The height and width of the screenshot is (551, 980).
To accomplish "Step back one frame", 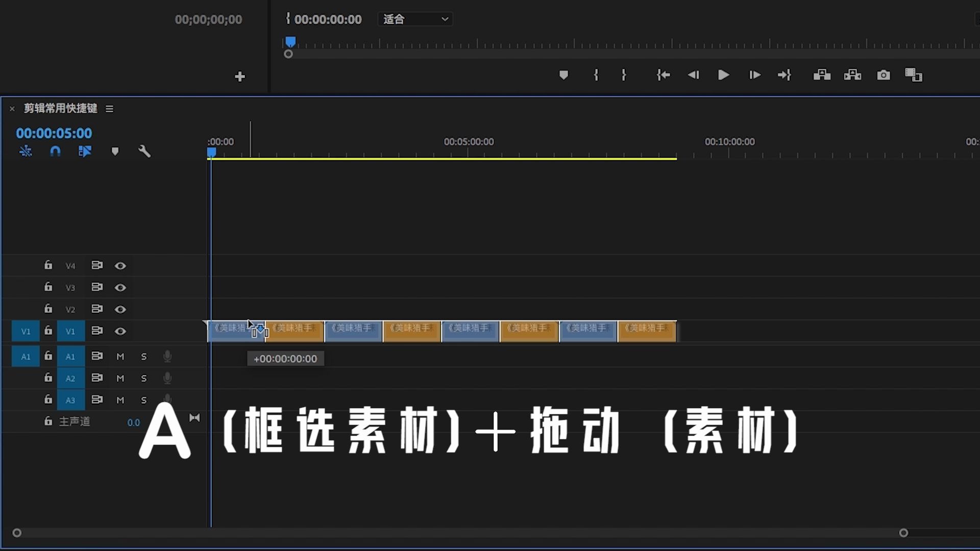I will pos(693,75).
